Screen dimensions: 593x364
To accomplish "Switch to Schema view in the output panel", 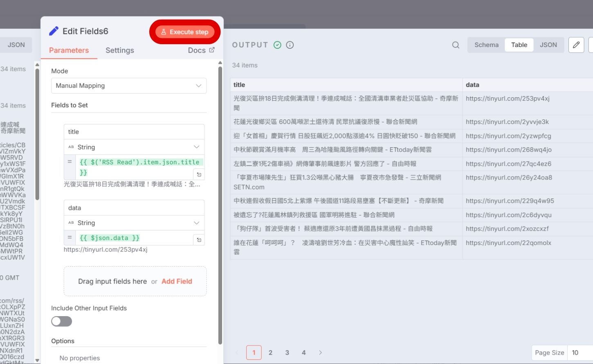I will (486, 45).
